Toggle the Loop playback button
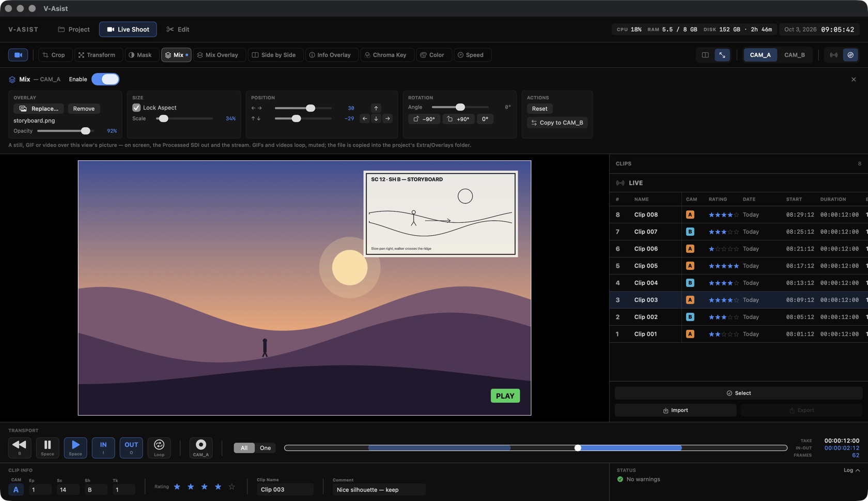Image resolution: width=868 pixels, height=501 pixels. (x=159, y=448)
